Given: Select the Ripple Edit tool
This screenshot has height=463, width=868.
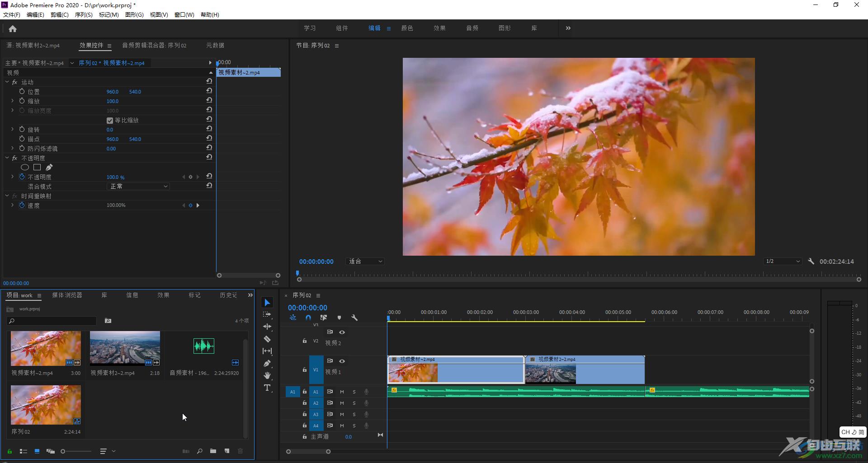Looking at the screenshot, I should (267, 327).
